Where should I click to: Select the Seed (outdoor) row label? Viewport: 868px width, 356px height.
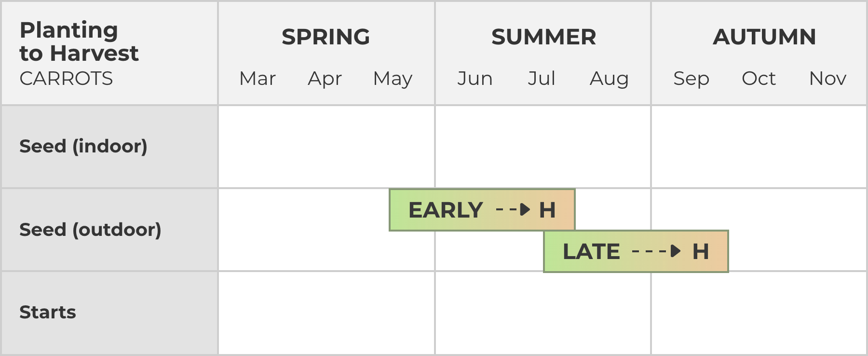pyautogui.click(x=90, y=230)
